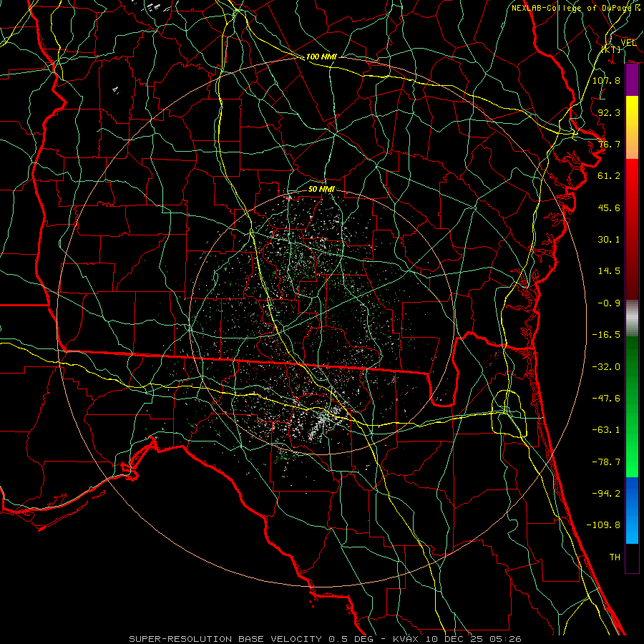
Task: Select the -109.8 legend value
Action: point(603,525)
